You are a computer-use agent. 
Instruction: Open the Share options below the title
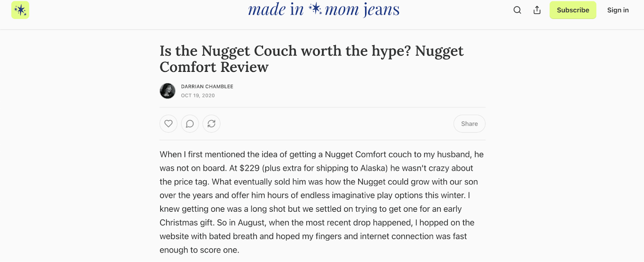[469, 123]
